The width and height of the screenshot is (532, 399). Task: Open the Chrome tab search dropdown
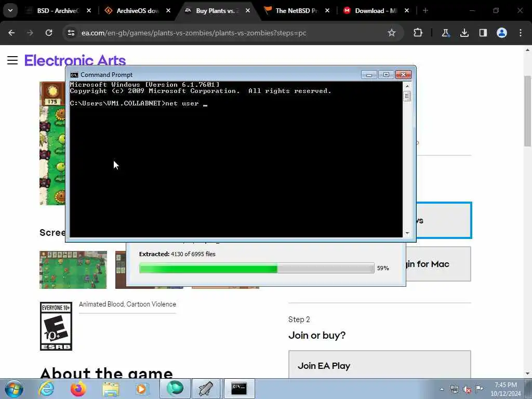pos(10,10)
